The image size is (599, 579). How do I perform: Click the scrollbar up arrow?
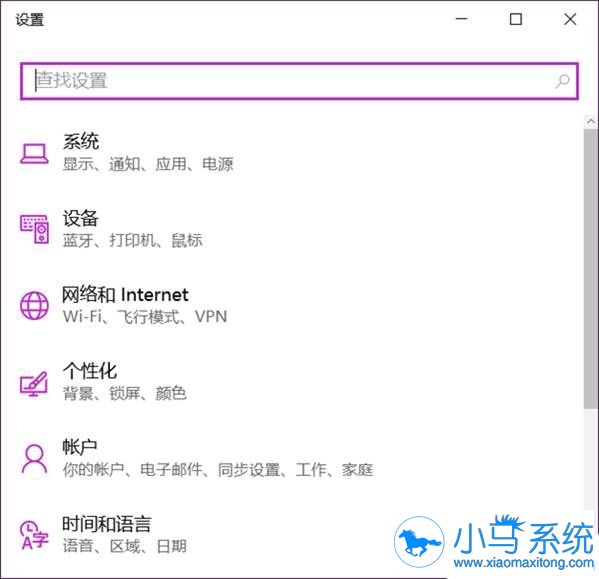point(591,122)
